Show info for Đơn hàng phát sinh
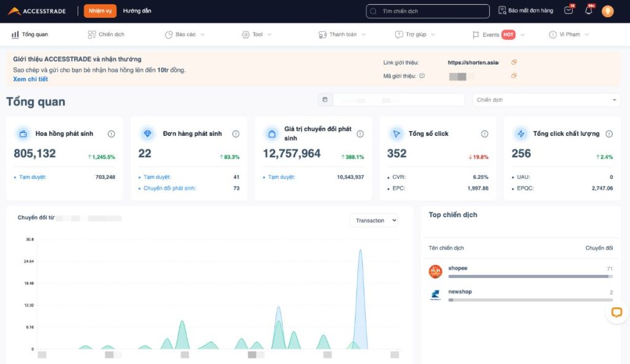 (x=236, y=134)
